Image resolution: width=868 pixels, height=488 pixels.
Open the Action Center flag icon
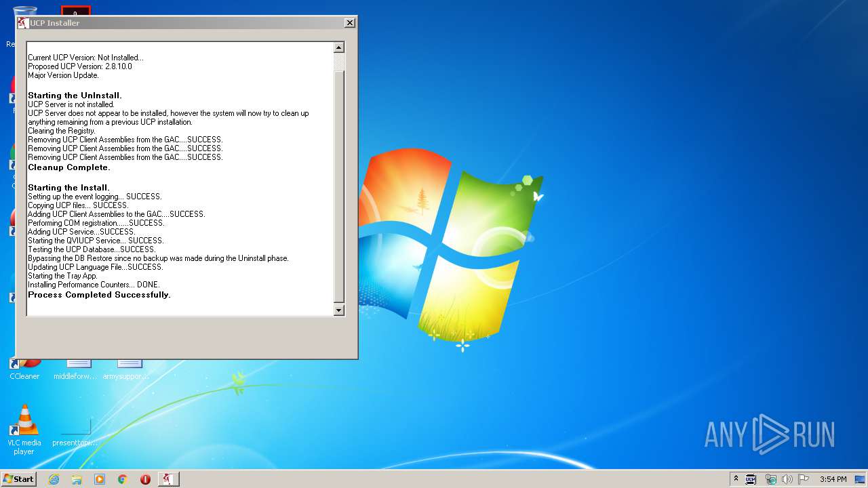pos(804,479)
